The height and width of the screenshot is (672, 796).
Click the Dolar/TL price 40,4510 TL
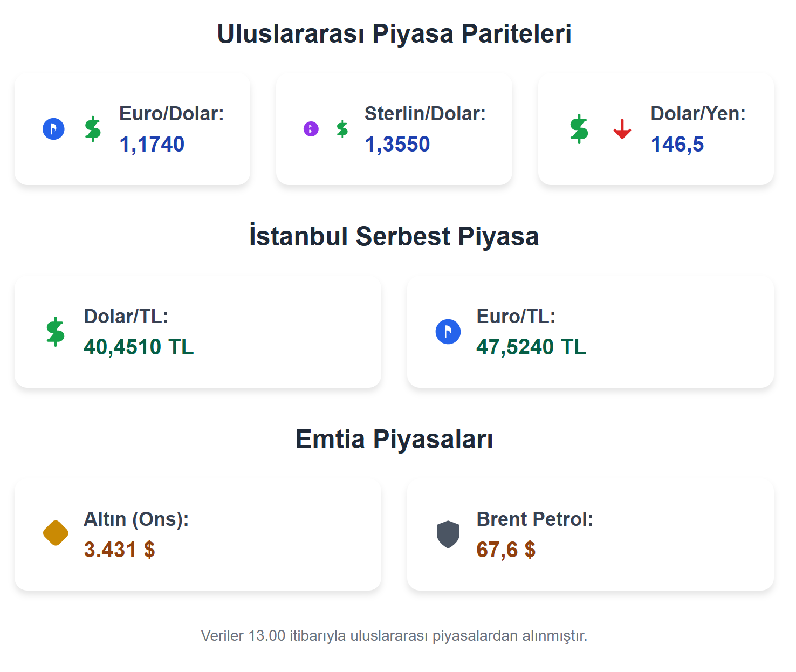click(139, 347)
